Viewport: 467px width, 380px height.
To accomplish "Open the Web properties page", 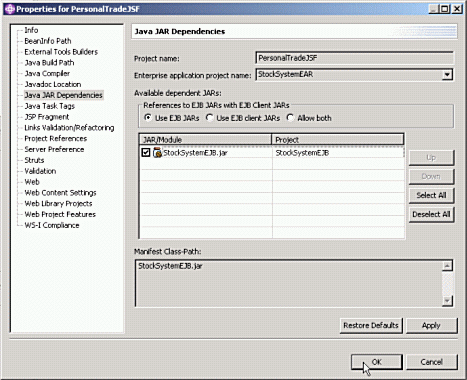I will (x=32, y=182).
